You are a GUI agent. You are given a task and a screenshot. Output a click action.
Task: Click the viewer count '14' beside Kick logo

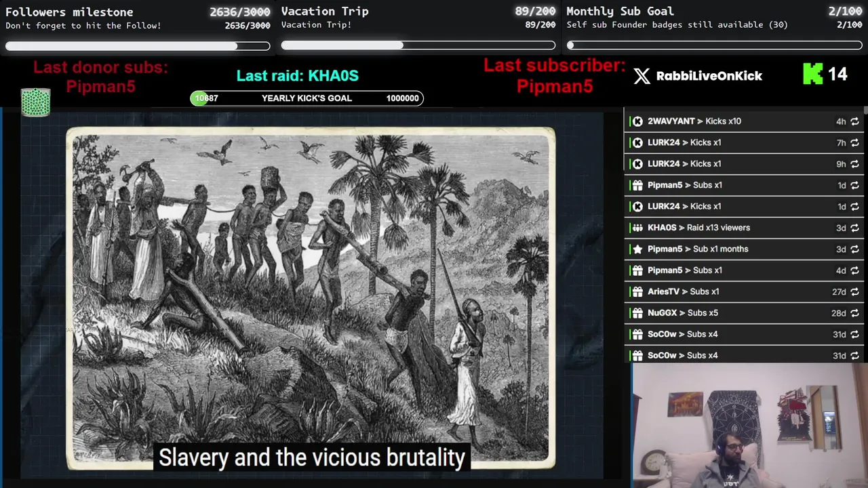pyautogui.click(x=837, y=74)
